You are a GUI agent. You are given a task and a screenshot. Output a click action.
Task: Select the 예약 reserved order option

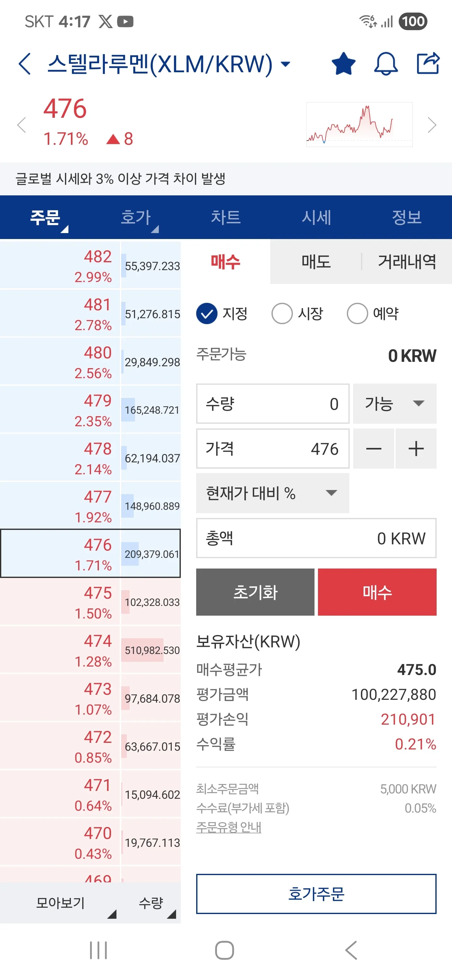[357, 313]
